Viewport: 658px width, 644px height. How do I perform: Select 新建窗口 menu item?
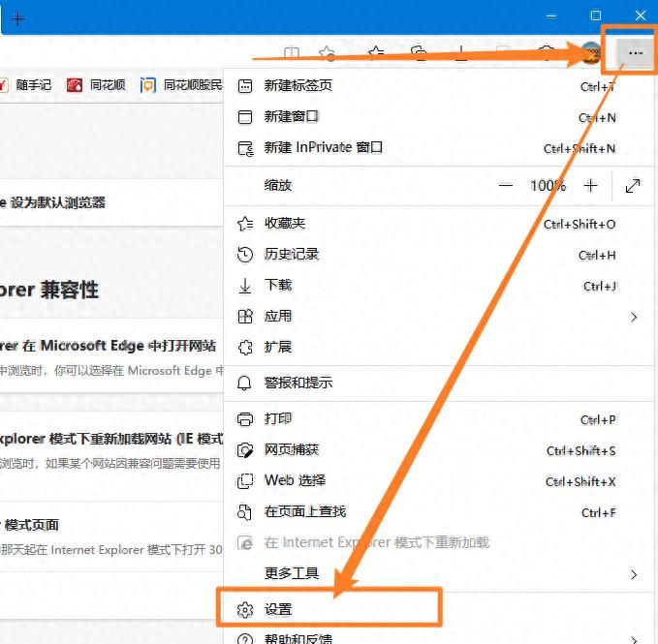(437, 117)
